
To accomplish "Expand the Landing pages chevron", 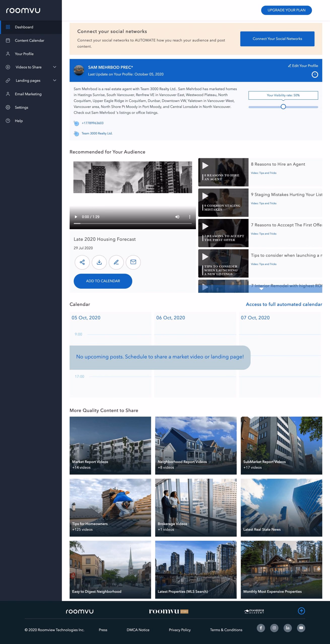I will click(55, 80).
